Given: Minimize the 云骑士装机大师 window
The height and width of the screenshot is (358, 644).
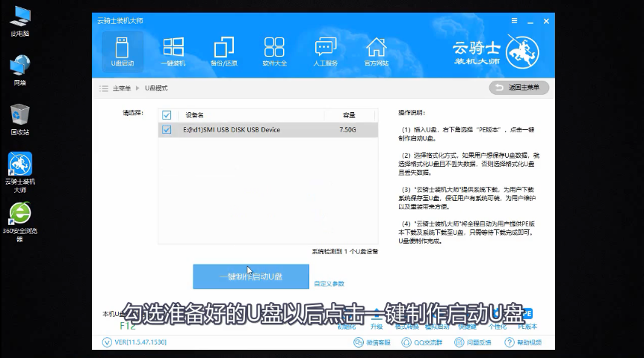Looking at the screenshot, I should click(x=530, y=22).
